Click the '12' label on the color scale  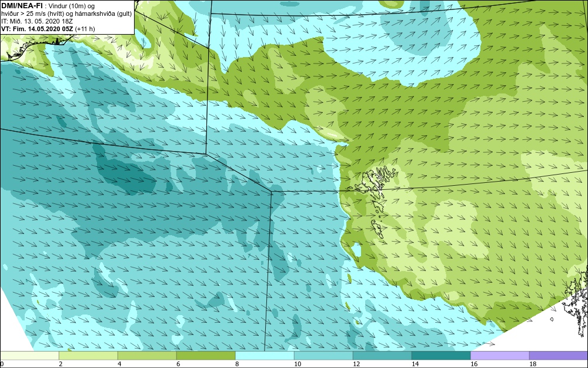pos(356,364)
